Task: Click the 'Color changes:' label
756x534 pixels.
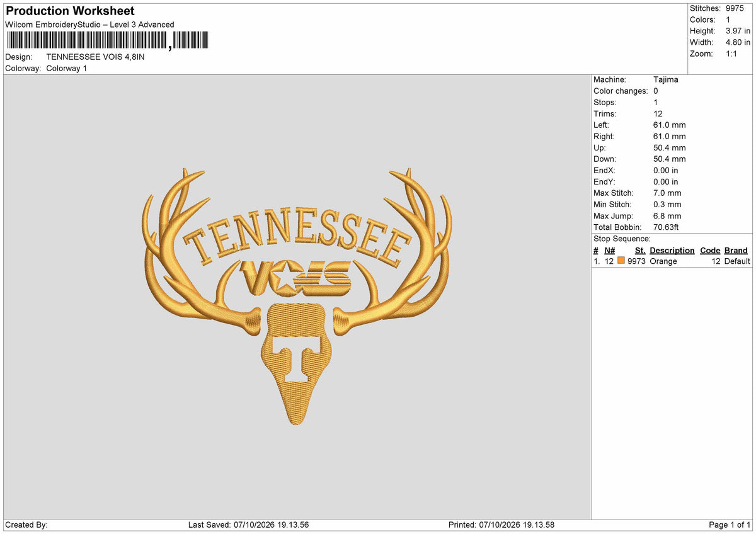Action: tap(621, 91)
